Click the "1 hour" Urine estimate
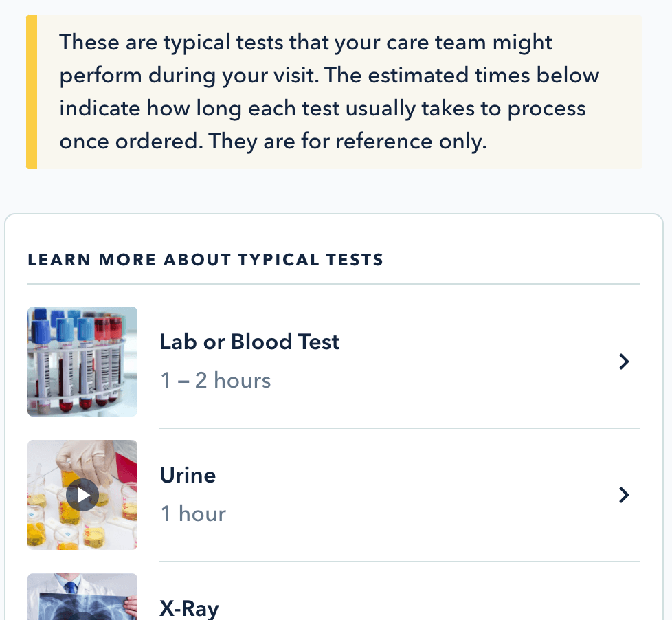The width and height of the screenshot is (672, 620). [193, 513]
